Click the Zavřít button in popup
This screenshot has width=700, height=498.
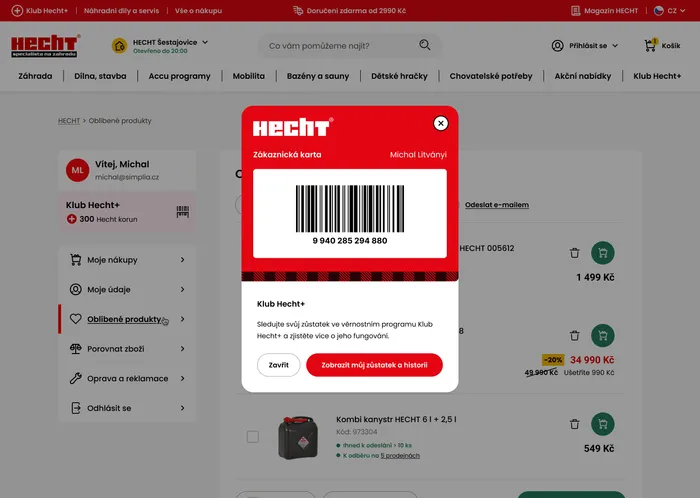[x=279, y=365]
